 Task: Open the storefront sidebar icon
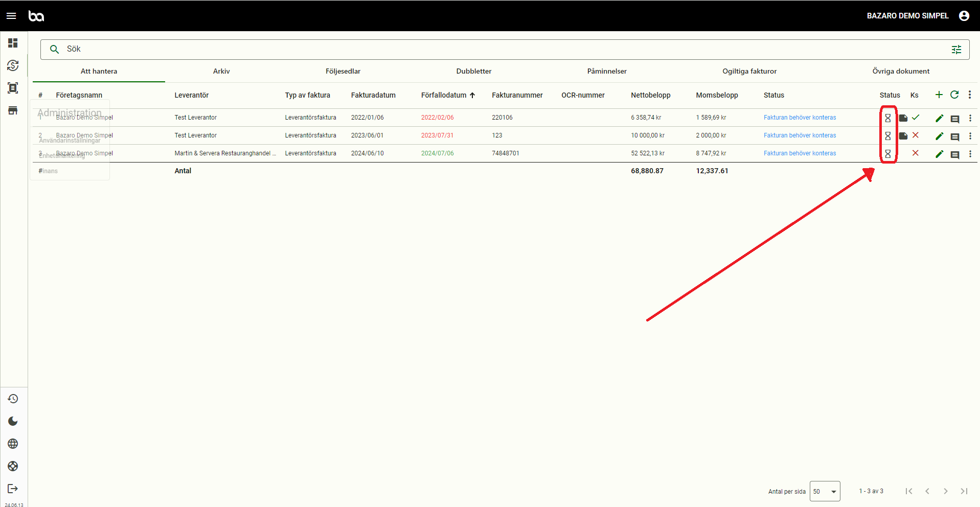(x=13, y=110)
